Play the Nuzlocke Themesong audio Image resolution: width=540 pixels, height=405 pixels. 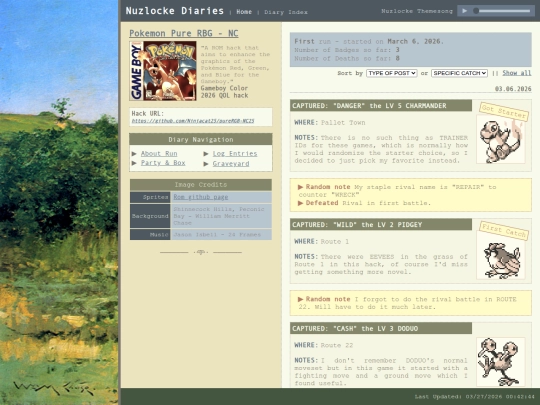(464, 11)
